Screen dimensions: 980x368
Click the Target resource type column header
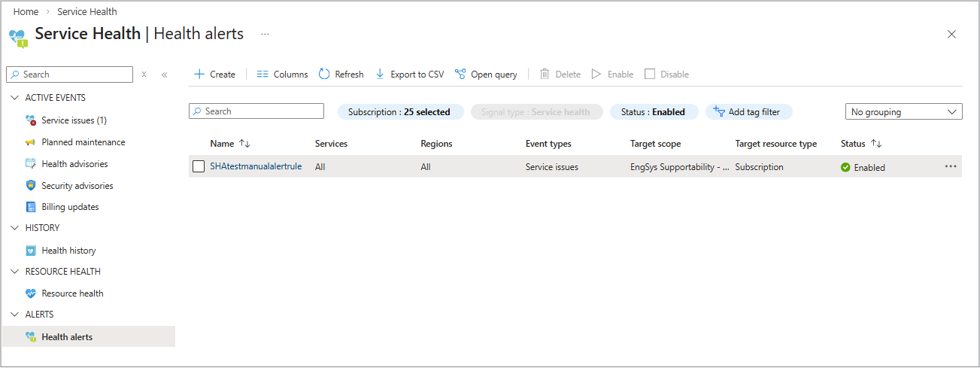coord(775,144)
